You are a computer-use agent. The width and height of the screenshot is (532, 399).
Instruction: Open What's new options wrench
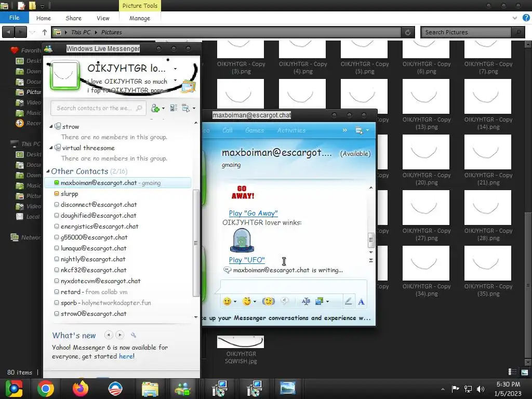134,335
